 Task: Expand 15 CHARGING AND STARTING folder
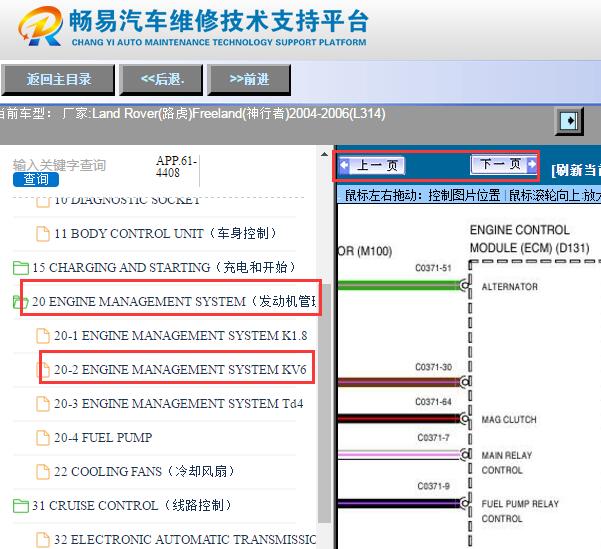click(x=164, y=267)
